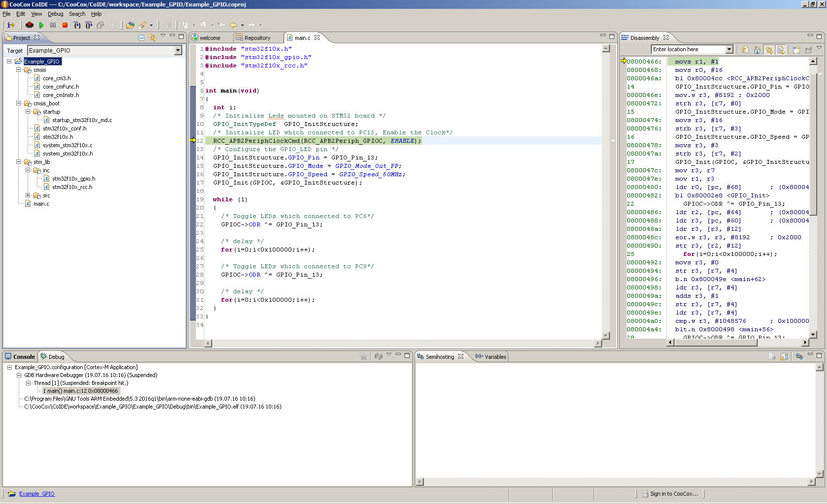Click the Semihosting scroll lock icon
Viewport: 827px width, 504px height.
click(784, 356)
